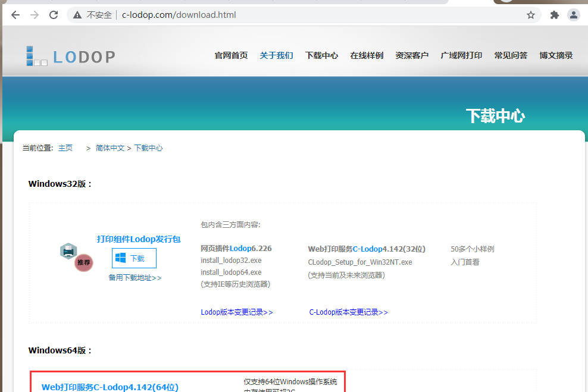The image size is (588, 392).
Task: Click the install_lodop64.exe text
Action: click(231, 272)
